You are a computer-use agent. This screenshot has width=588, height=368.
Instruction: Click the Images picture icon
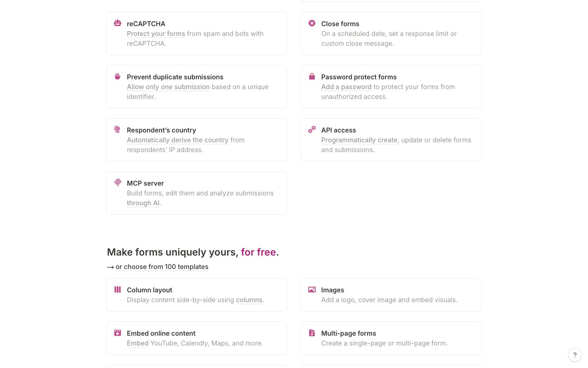tap(312, 289)
